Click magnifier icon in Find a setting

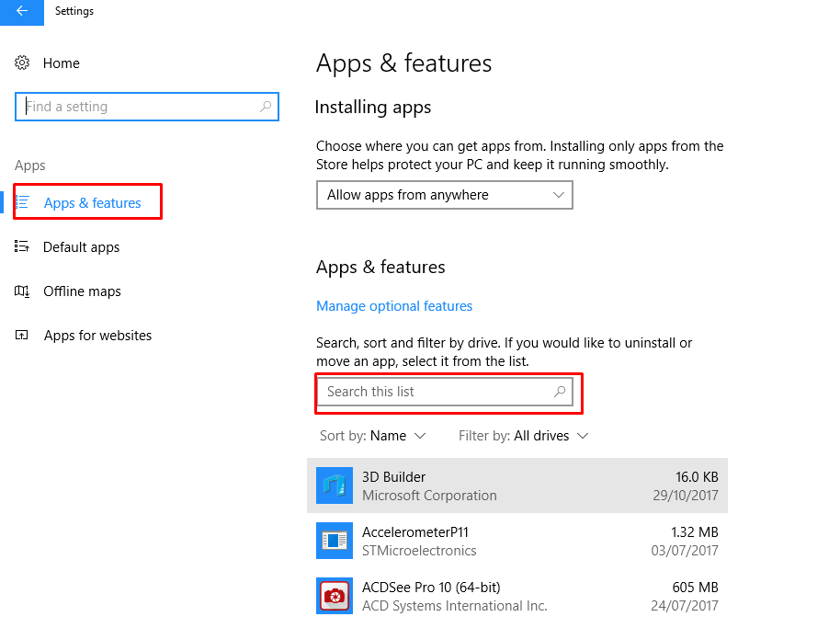(x=266, y=106)
